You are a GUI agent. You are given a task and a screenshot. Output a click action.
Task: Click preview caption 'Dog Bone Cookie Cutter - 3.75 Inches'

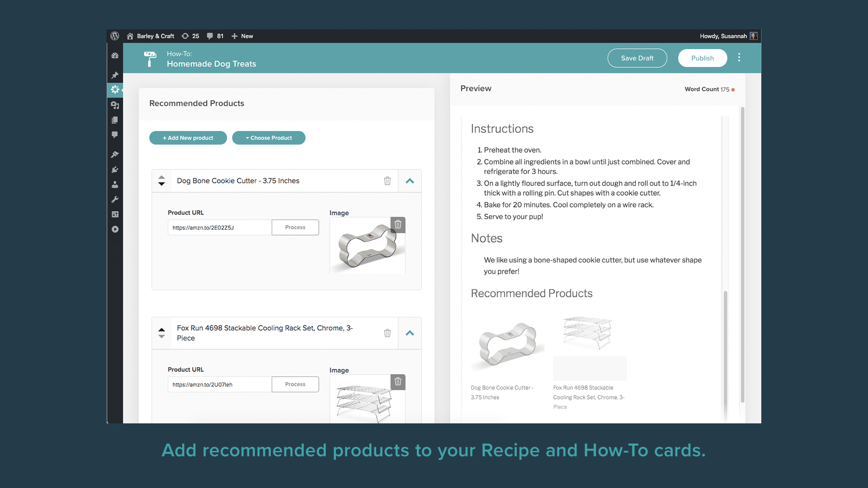pyautogui.click(x=502, y=392)
